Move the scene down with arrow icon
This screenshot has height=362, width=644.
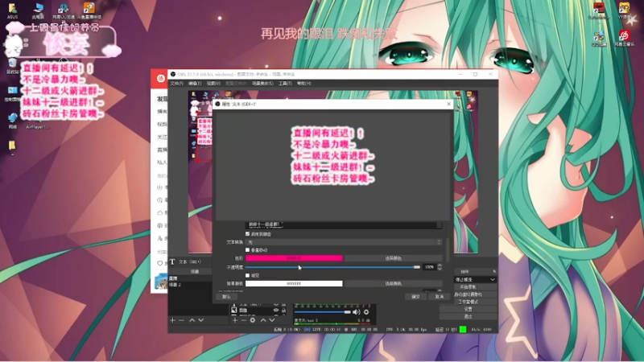(200, 320)
